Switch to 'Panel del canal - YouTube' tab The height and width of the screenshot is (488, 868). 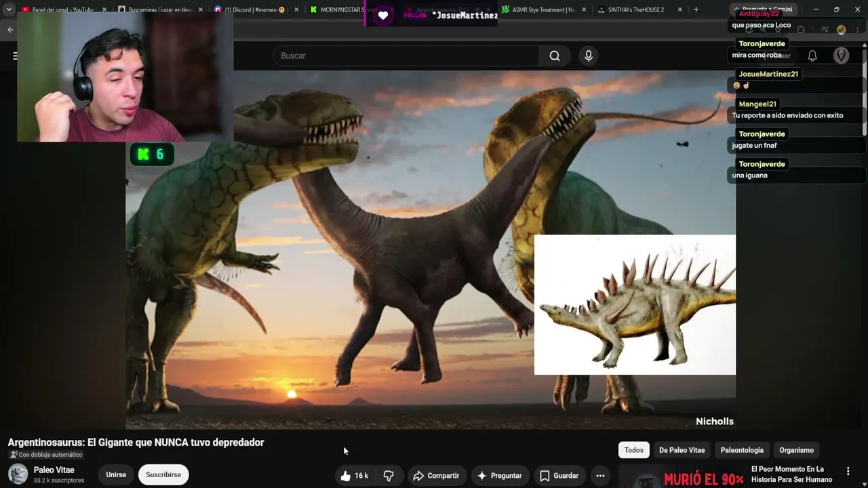point(63,9)
